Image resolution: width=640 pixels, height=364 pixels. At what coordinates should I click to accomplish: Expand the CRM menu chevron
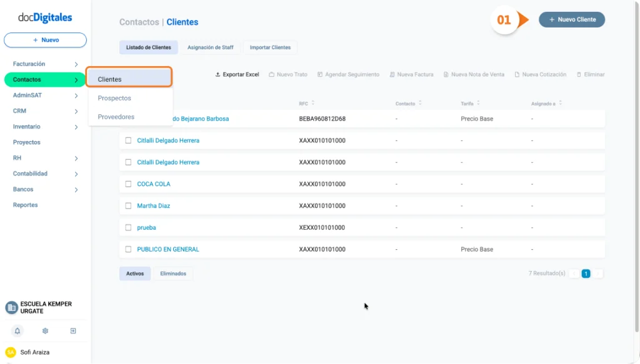tap(76, 111)
